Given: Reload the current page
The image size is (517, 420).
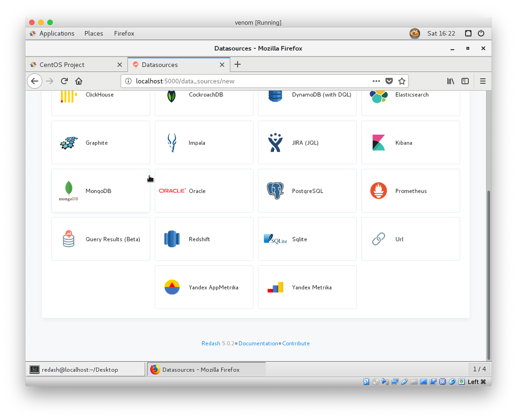Looking at the screenshot, I should click(x=64, y=81).
